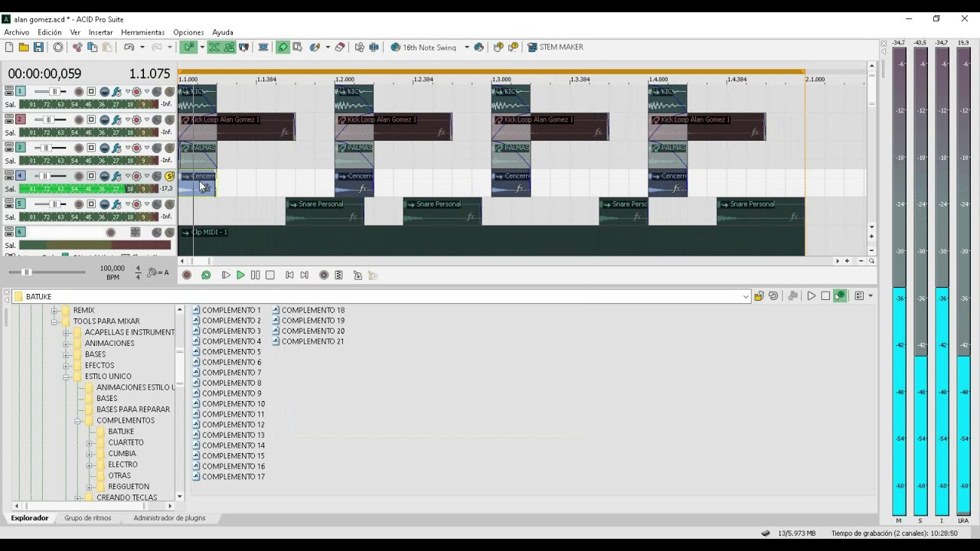Expand the REGGUETON folder
The image size is (980, 551).
[x=90, y=487]
